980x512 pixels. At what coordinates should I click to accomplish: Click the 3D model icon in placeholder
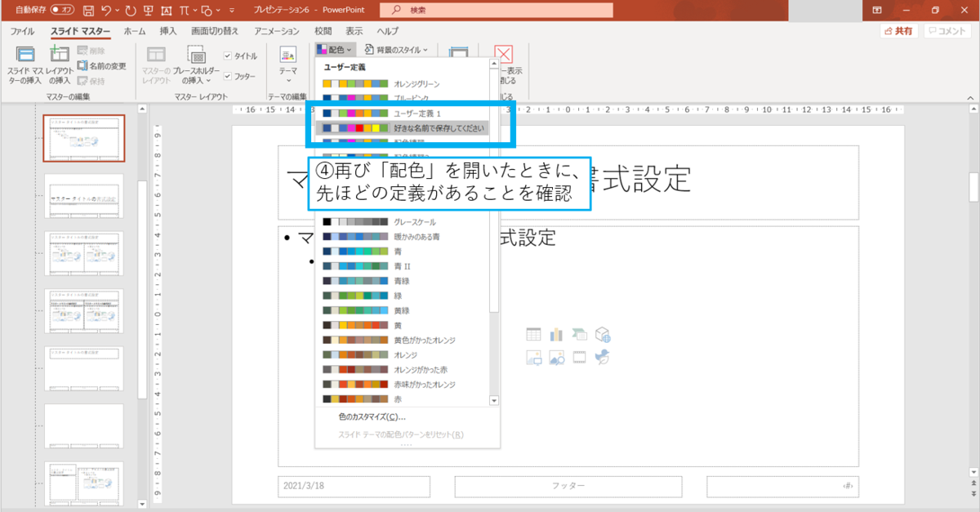point(604,334)
